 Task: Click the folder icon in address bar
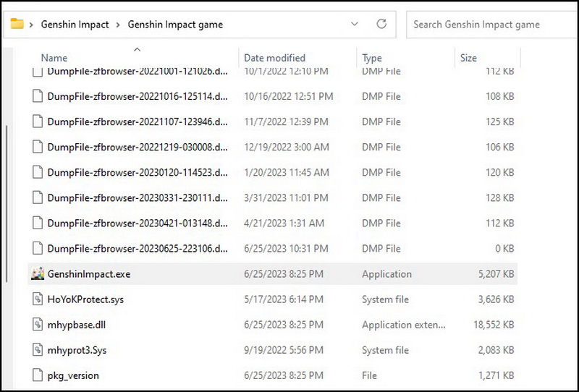pos(17,24)
